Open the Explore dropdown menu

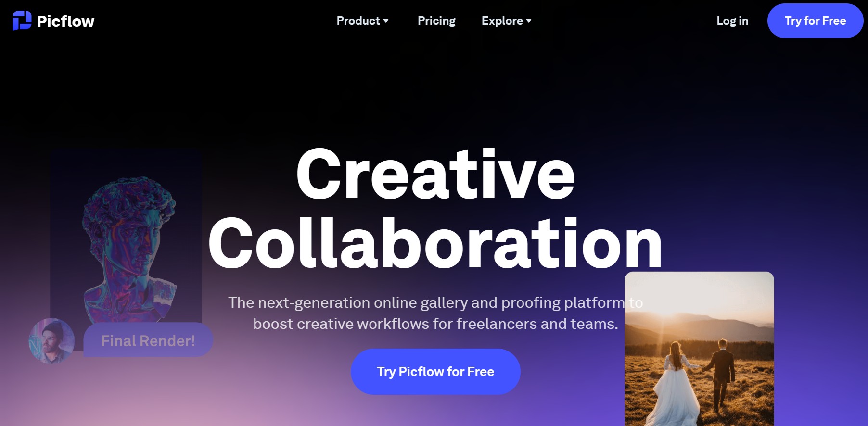click(x=506, y=21)
